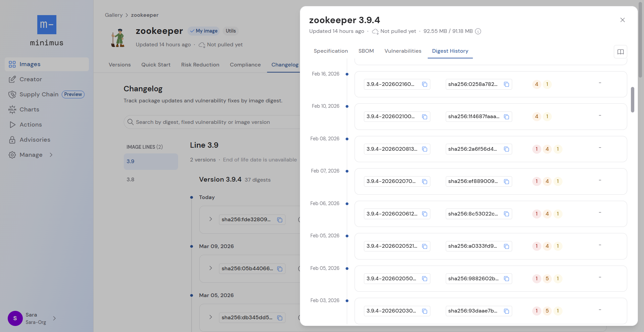
Task: Open the Risk Reduction tab
Action: (200, 65)
